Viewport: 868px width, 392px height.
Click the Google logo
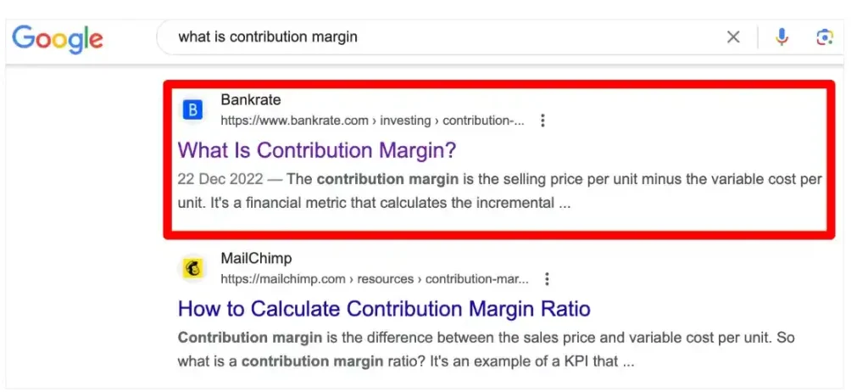[58, 39]
